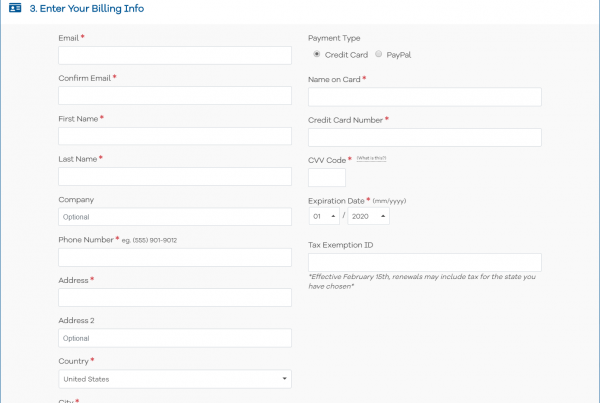Select the PayPal payment option
This screenshot has height=403, width=600.
click(379, 54)
